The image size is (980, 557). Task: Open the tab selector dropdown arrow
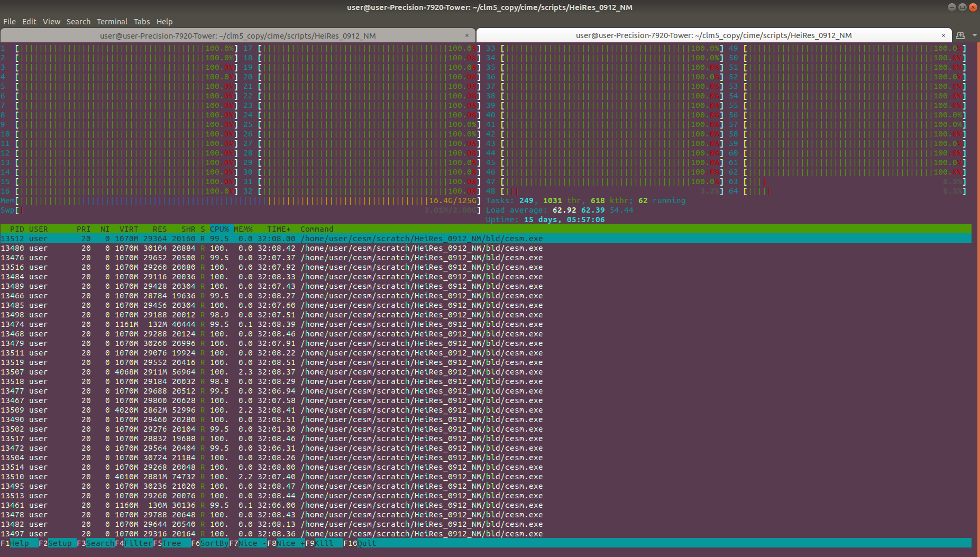pyautogui.click(x=975, y=35)
